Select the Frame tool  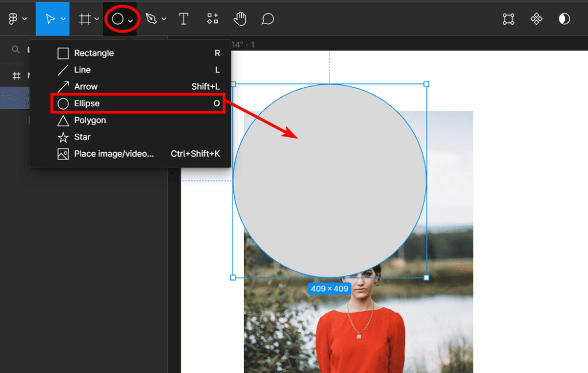coord(84,19)
